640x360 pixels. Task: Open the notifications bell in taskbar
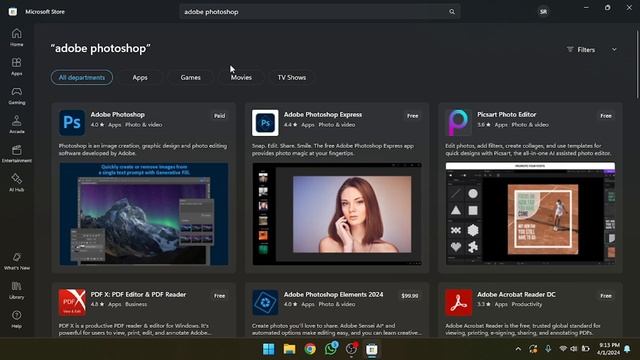click(x=627, y=349)
